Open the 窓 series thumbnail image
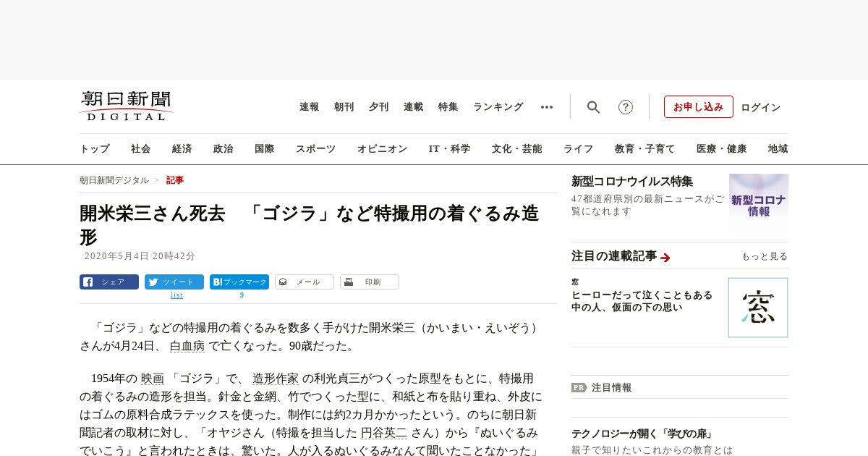This screenshot has height=456, width=868. [x=758, y=308]
